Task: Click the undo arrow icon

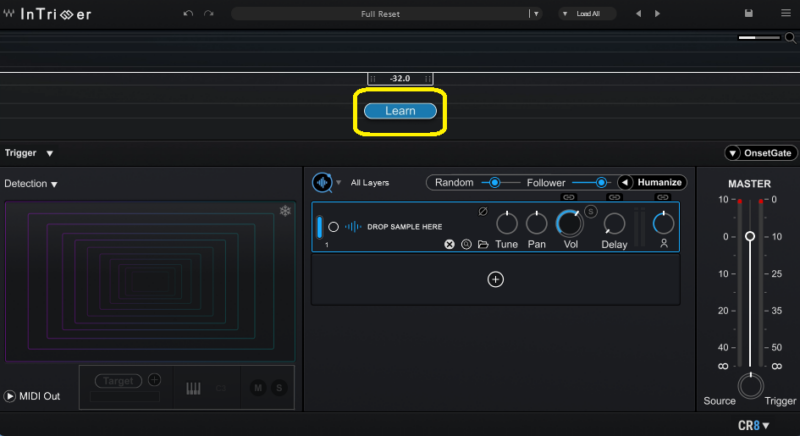Action: 187,14
